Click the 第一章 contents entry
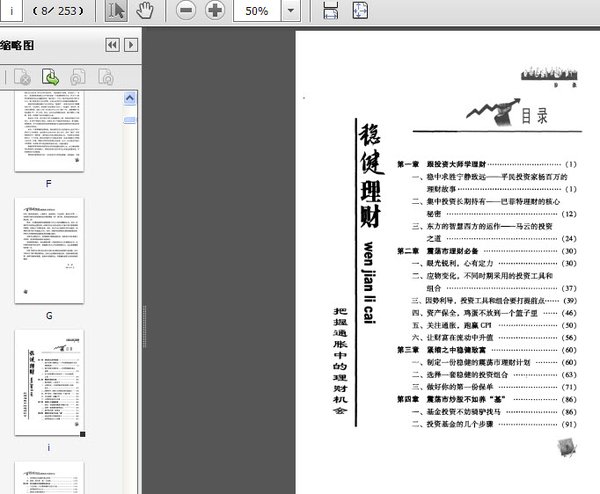 point(486,165)
